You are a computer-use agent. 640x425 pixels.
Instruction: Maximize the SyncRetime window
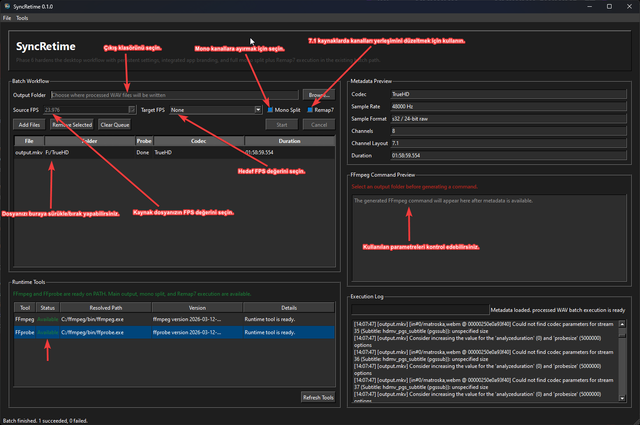click(x=609, y=7)
